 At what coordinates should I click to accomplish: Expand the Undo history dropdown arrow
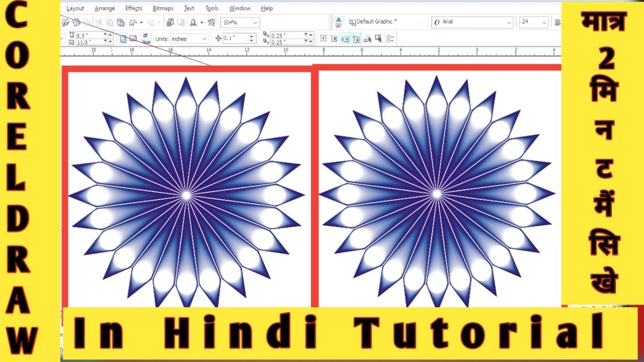[141, 22]
